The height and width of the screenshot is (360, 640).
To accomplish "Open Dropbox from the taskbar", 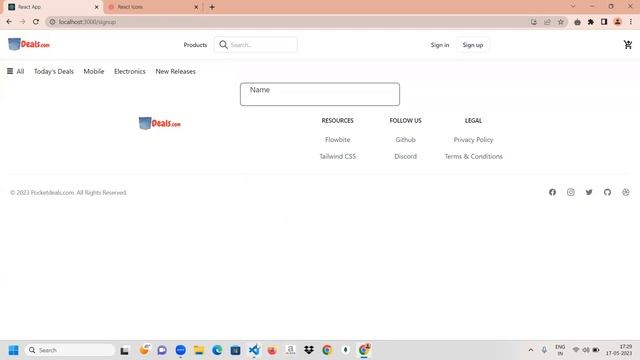I will tap(309, 350).
